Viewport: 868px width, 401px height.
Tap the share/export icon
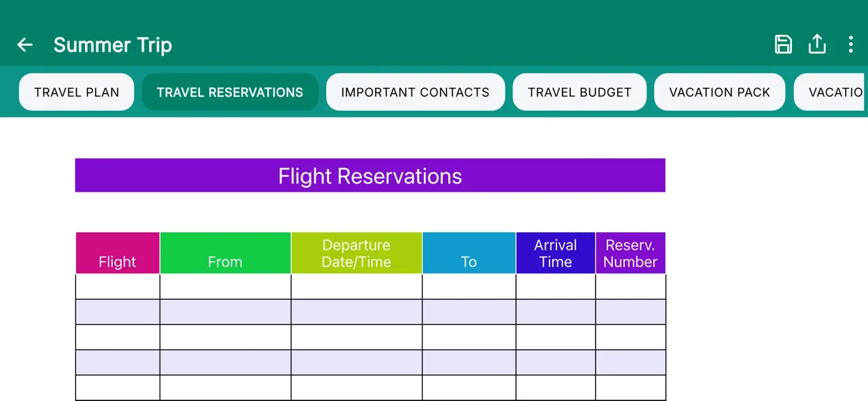[817, 45]
